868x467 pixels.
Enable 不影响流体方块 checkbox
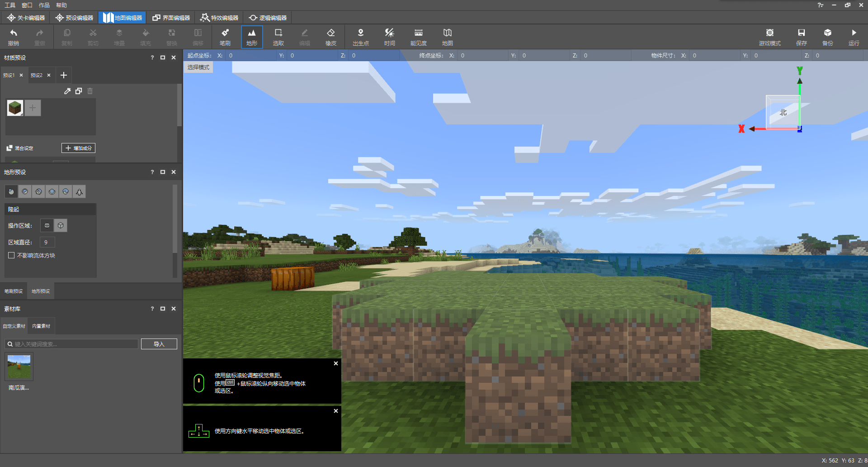coord(11,255)
